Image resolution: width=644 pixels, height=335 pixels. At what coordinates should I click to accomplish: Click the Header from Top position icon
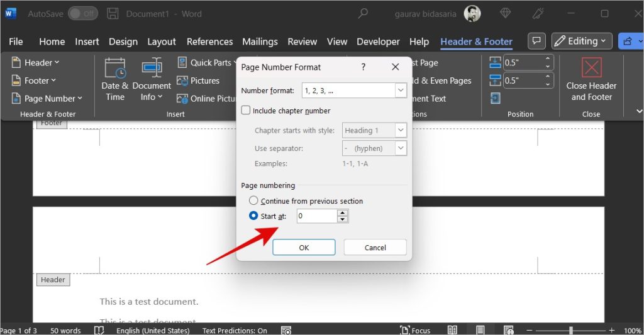pyautogui.click(x=496, y=62)
